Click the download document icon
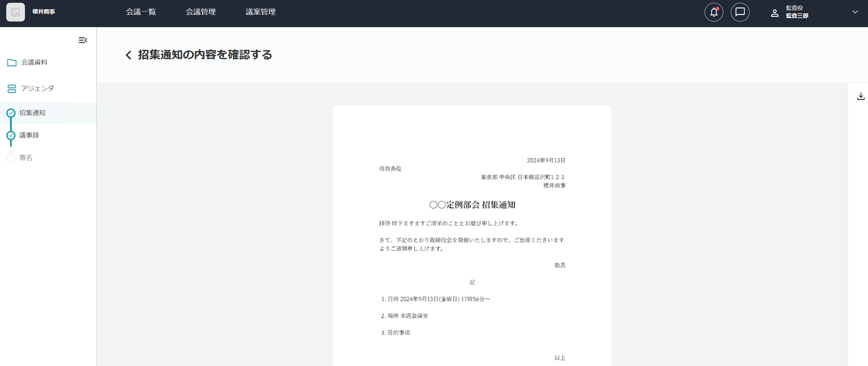 coord(861,96)
